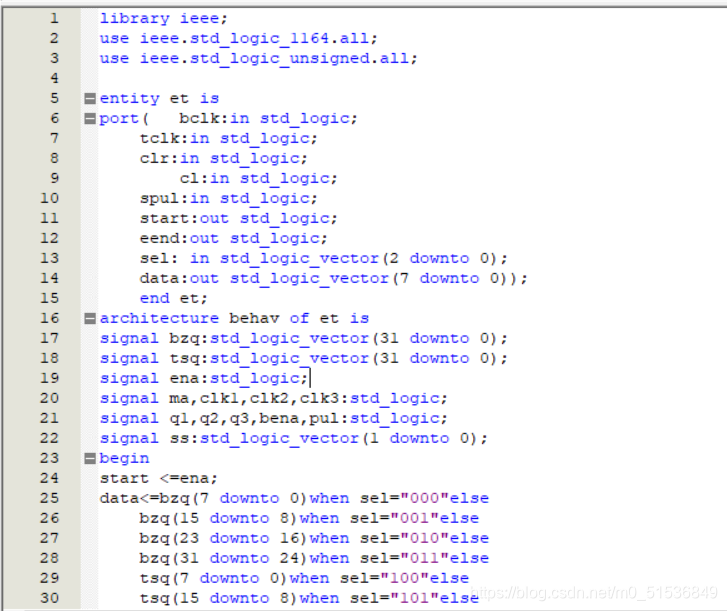Click the "000" string literal
This screenshot has height=611, width=727.
pos(425,498)
